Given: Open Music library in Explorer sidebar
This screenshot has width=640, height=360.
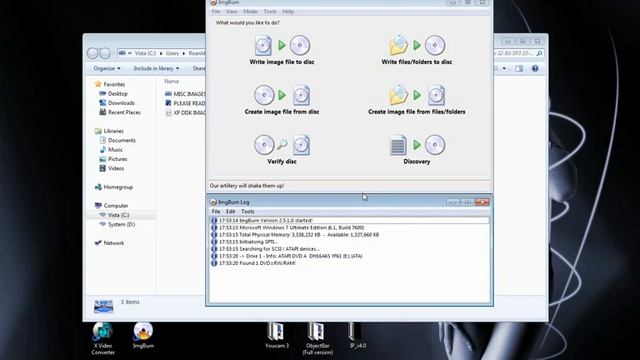Looking at the screenshot, I should [111, 150].
